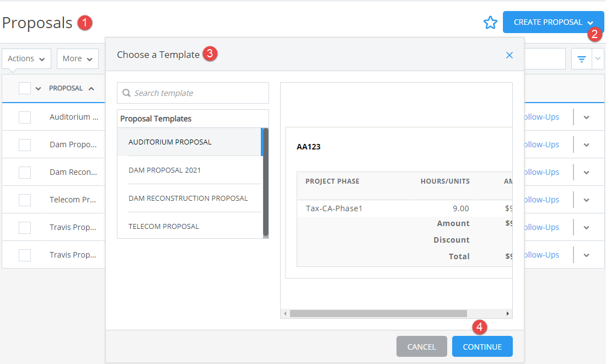Screen dimensions: 606x364
Task: Open the filter funnel icon
Action: click(582, 58)
